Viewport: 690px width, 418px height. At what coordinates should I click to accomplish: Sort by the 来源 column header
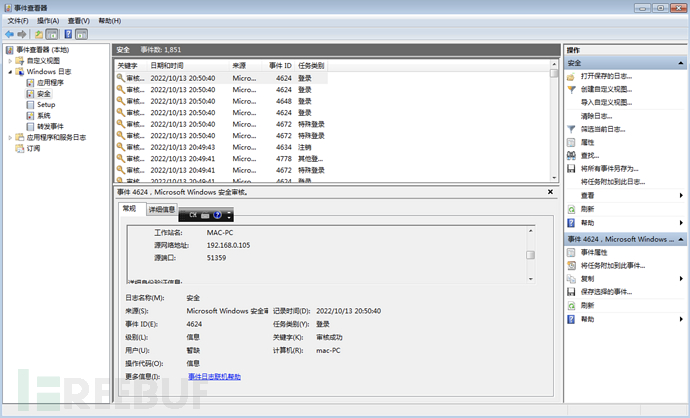[x=246, y=66]
